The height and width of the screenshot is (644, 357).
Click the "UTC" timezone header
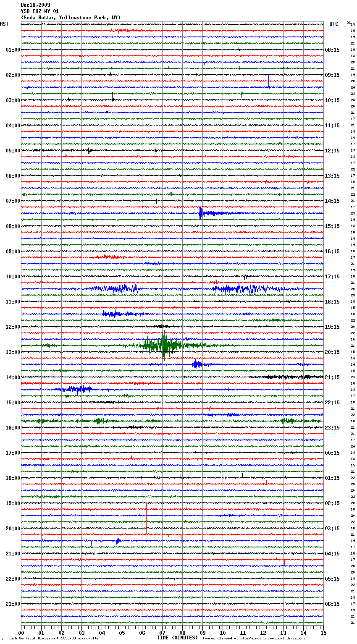point(334,24)
